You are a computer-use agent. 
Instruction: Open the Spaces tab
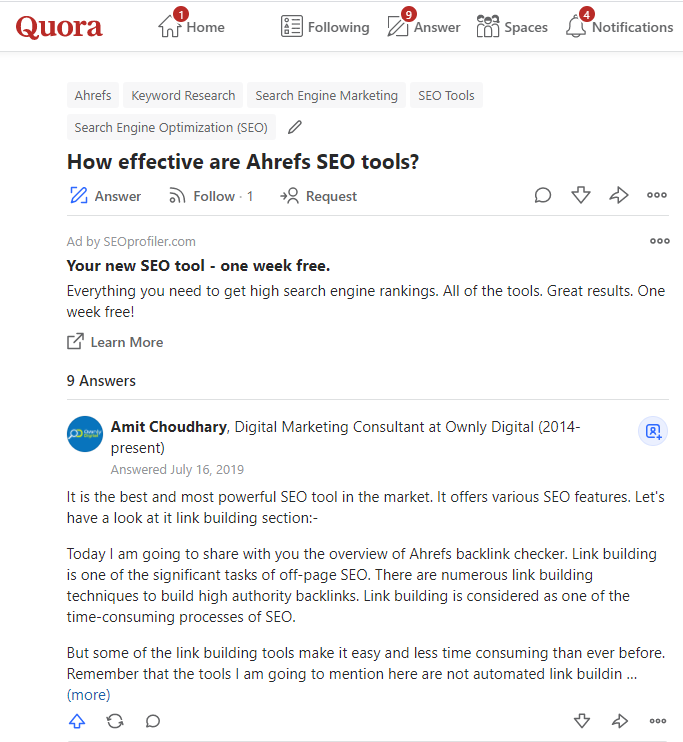tap(512, 27)
